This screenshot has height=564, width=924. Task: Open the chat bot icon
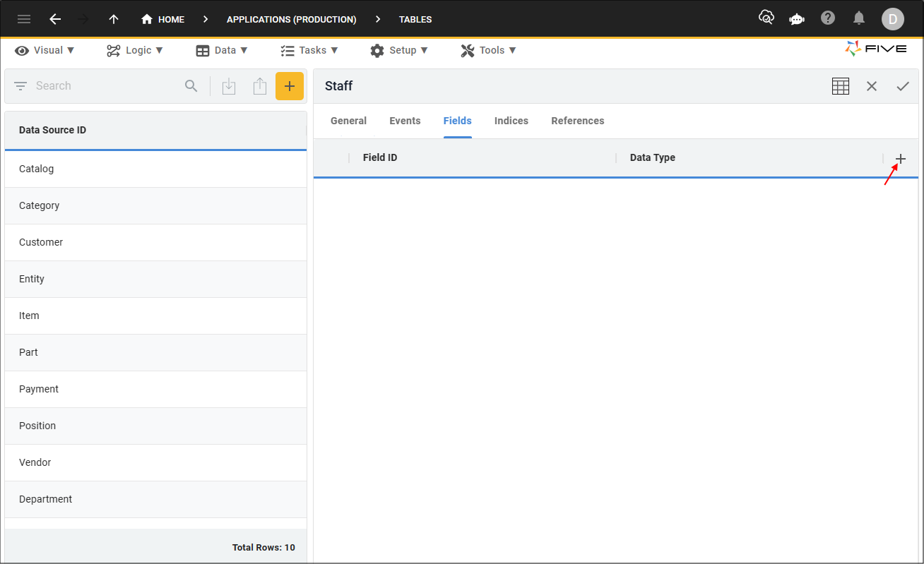[797, 19]
